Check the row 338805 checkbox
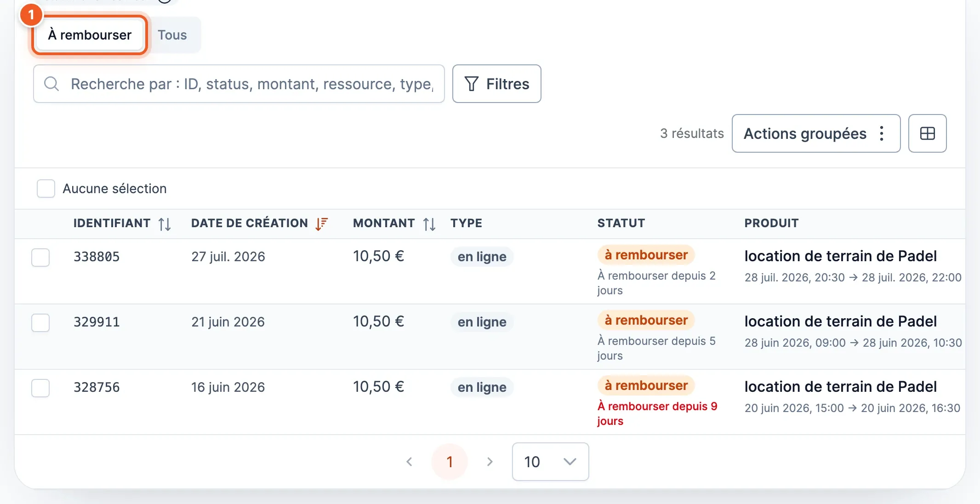Image resolution: width=980 pixels, height=504 pixels. 40,258
